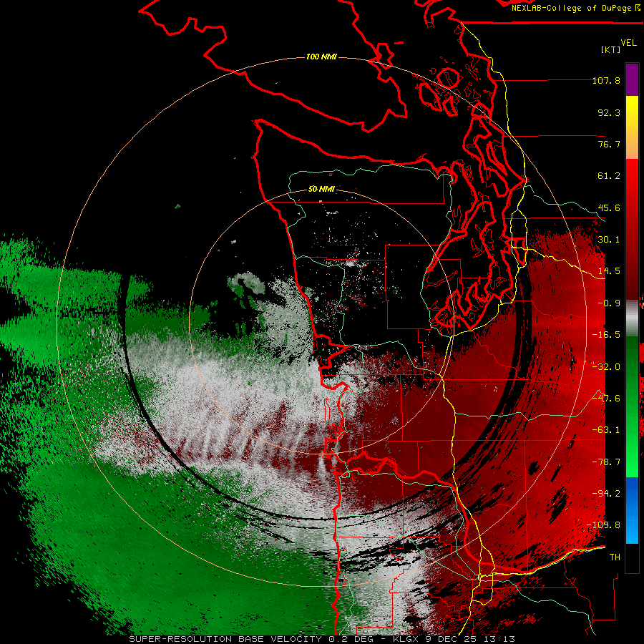Click the purple color band in legend
The width and height of the screenshot is (644, 644).
[x=632, y=80]
